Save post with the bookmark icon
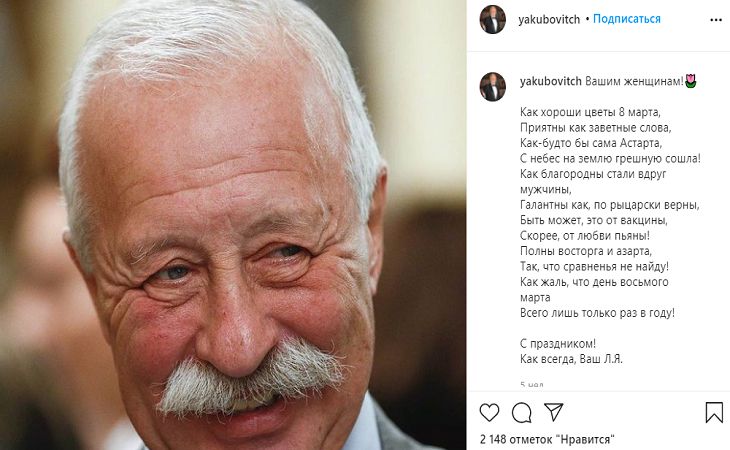The height and width of the screenshot is (450, 730). click(714, 413)
